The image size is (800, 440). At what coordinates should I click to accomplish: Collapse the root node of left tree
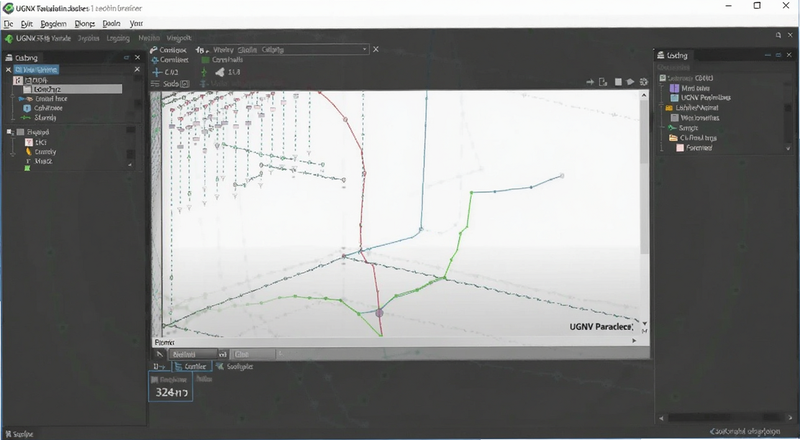(x=18, y=80)
